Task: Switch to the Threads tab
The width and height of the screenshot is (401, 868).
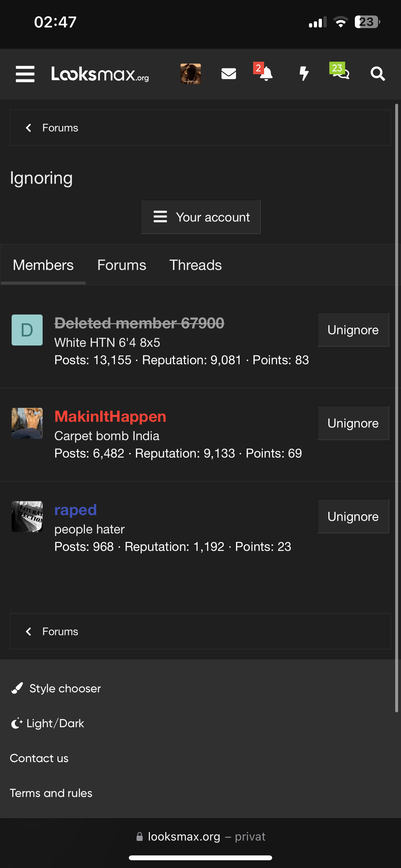Action: pos(195,265)
